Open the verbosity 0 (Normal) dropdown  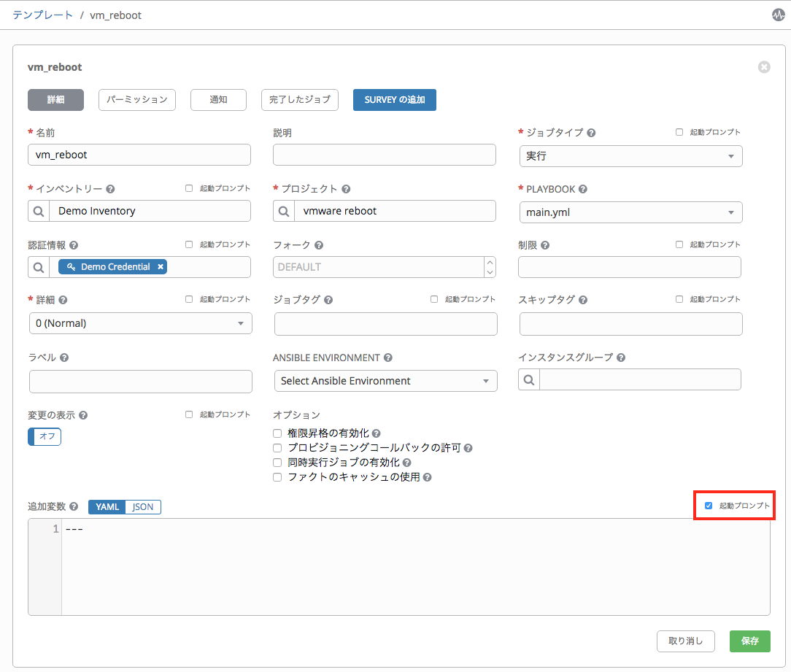(x=141, y=323)
